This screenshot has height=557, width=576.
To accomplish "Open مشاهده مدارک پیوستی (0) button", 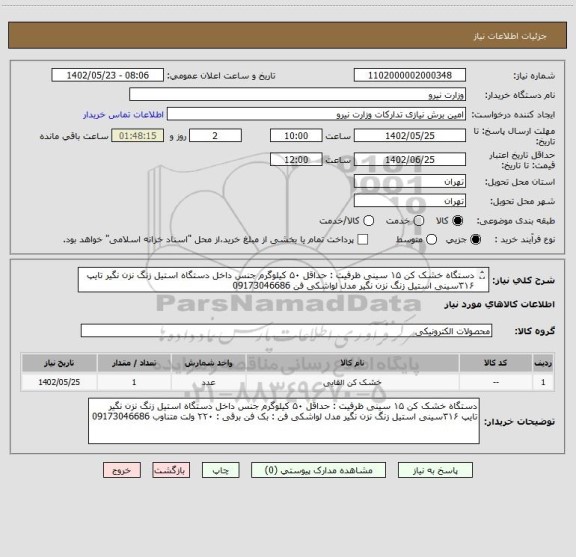I will 318,470.
